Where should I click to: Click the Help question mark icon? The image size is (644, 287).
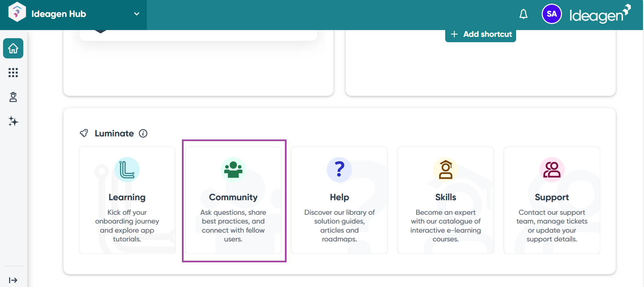pos(339,169)
